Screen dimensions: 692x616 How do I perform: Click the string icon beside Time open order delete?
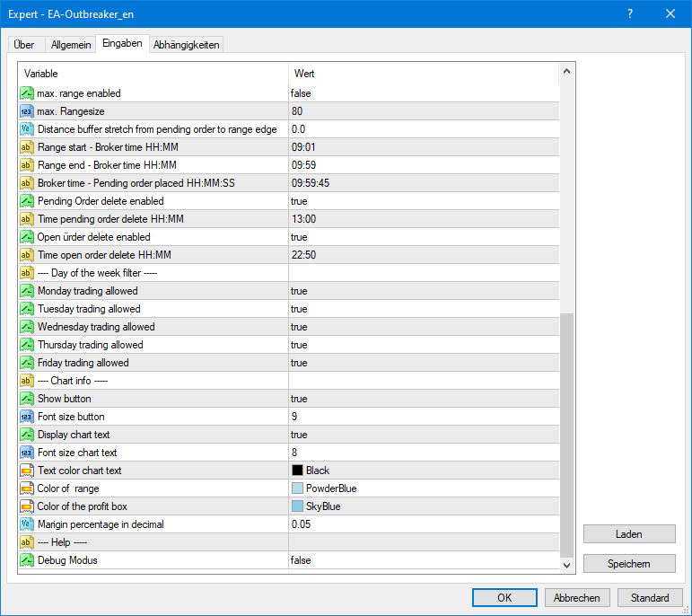[27, 255]
